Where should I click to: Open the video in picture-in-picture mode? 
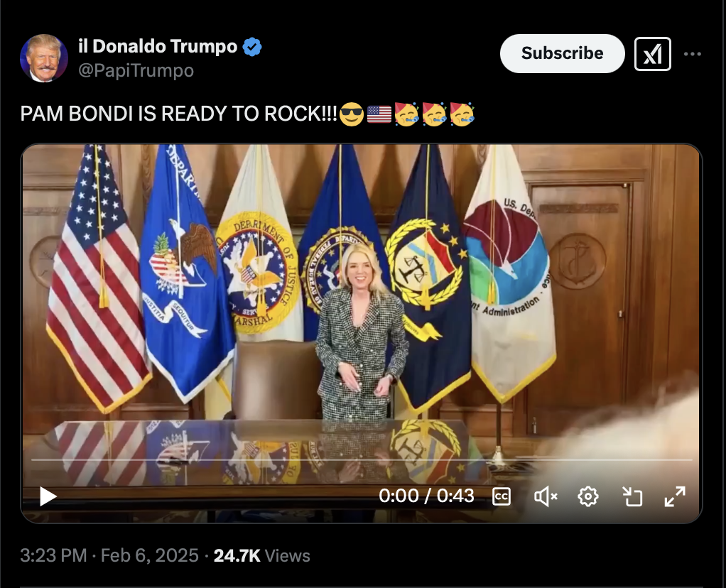[632, 496]
